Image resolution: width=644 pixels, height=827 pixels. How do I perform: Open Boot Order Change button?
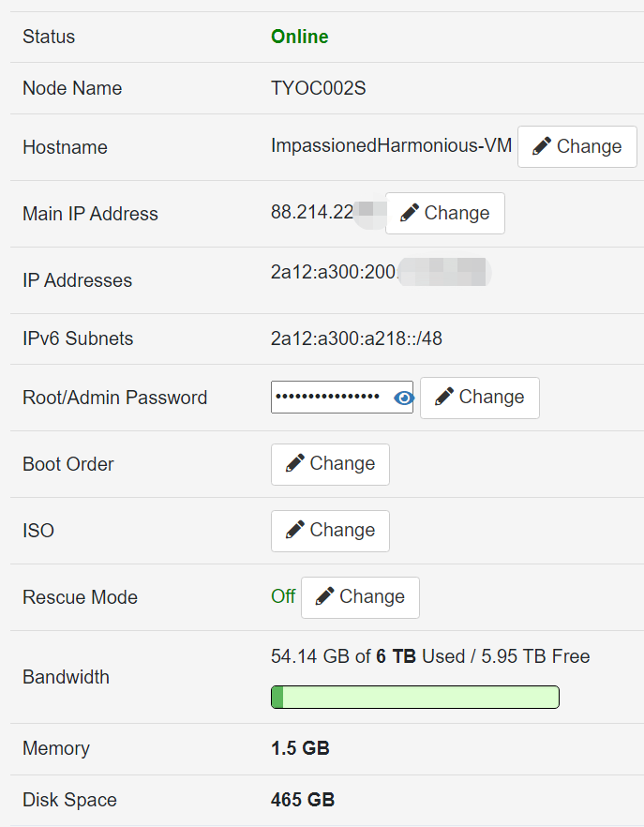(330, 464)
